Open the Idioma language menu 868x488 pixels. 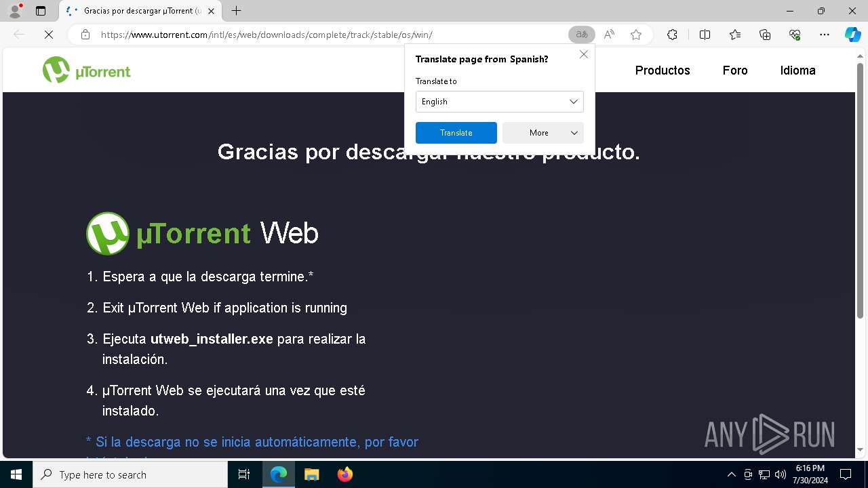click(797, 70)
